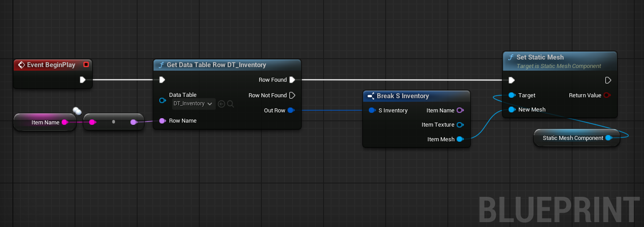Click the Item Texture output pin
Image resolution: width=644 pixels, height=227 pixels.
pos(460,125)
